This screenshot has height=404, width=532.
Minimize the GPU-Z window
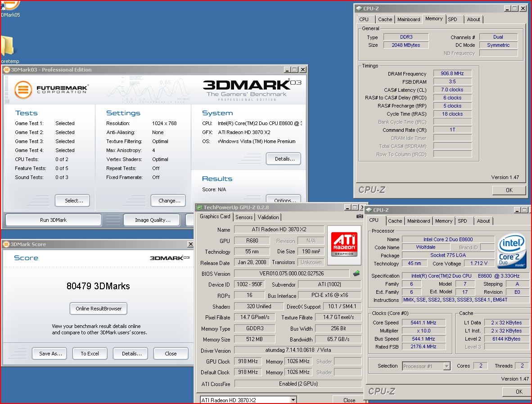pos(347,207)
